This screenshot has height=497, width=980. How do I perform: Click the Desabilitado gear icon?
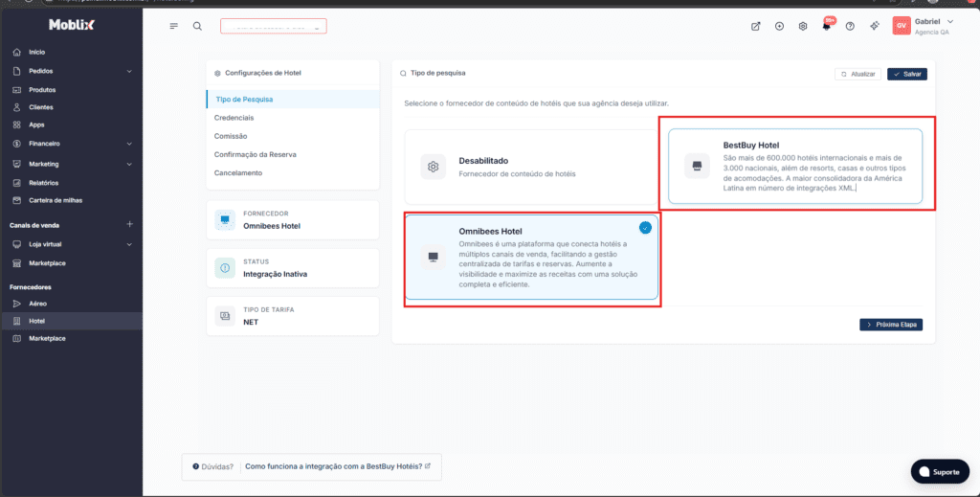(x=434, y=167)
